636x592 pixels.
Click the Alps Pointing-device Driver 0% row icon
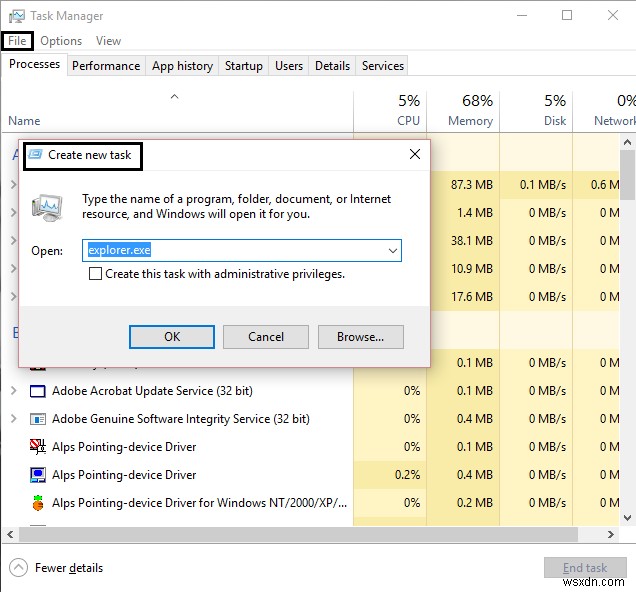[38, 447]
